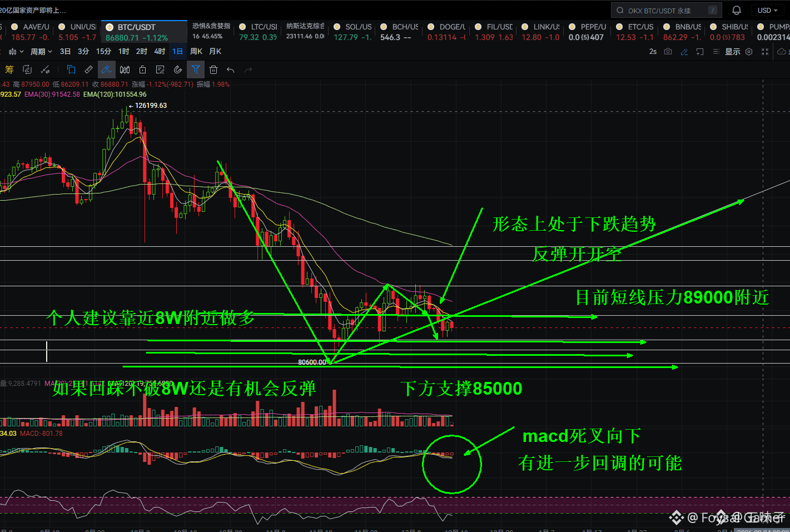Screen dimensions: 790x532
Task: Open the note edit icon
Action: pos(160,69)
